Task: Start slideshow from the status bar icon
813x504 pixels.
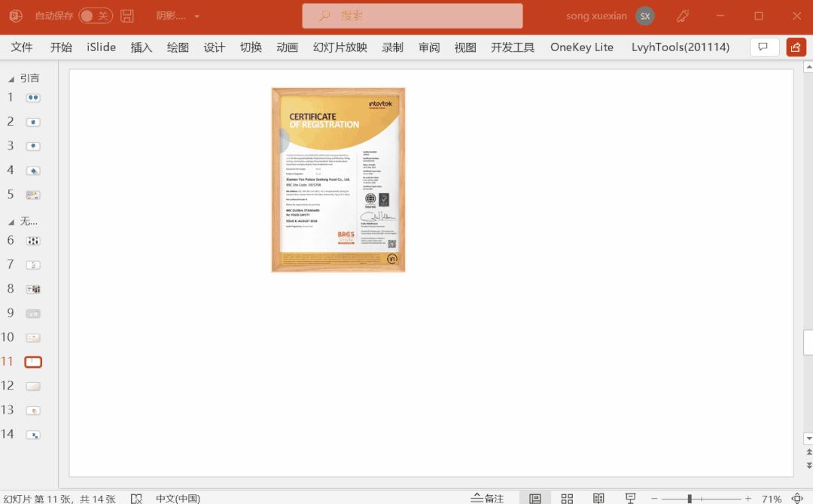Action: click(x=631, y=497)
